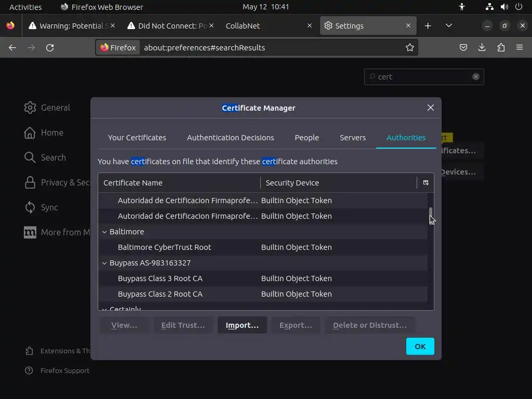Sort by the Certificate Name column header
Viewport: 532px width, 399px height.
pyautogui.click(x=179, y=182)
